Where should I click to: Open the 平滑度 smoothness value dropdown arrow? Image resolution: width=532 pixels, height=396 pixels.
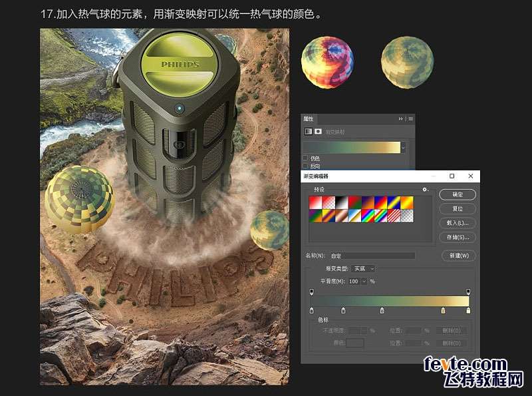coord(364,282)
